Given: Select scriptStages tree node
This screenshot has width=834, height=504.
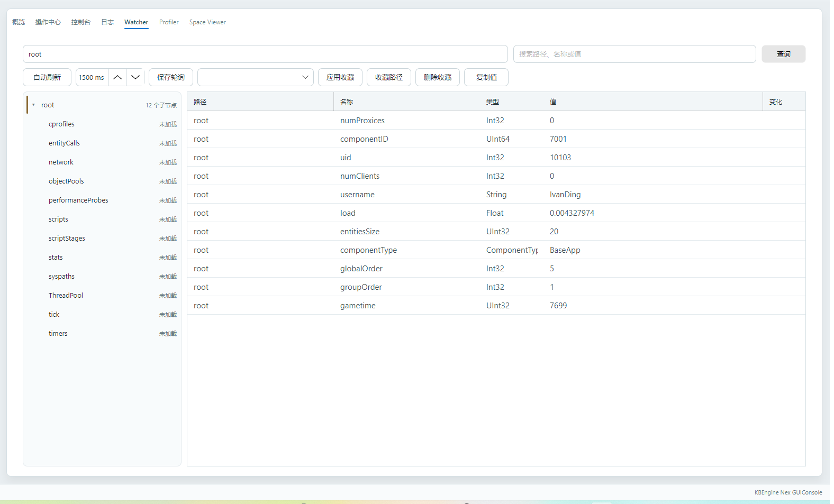Looking at the screenshot, I should [x=67, y=239].
